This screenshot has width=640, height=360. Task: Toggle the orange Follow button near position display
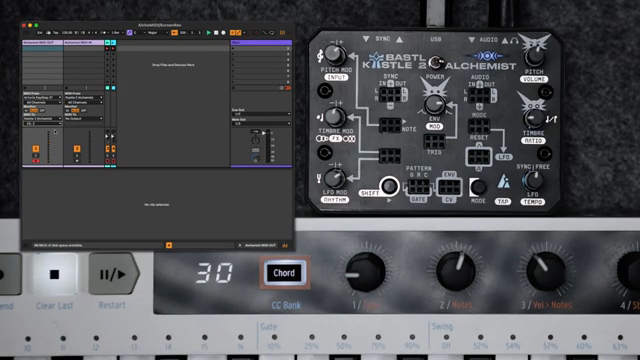(x=174, y=33)
